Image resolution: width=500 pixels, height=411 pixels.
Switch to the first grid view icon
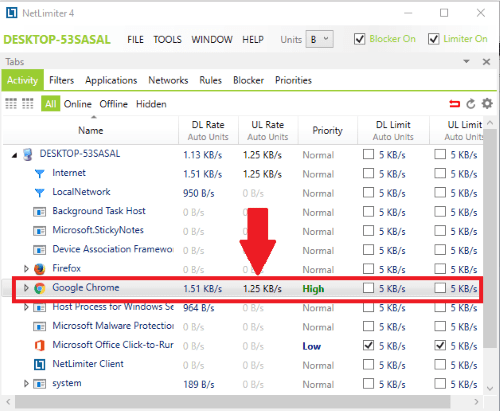click(11, 104)
